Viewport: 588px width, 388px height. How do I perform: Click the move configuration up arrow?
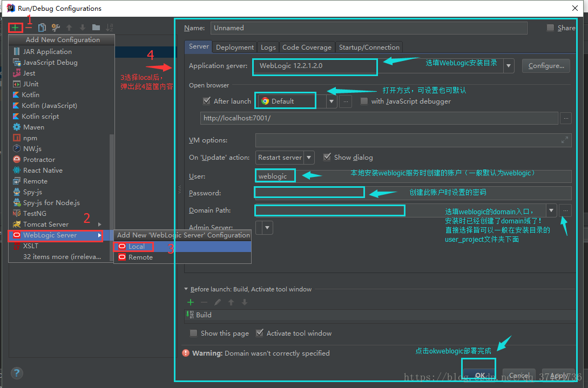pyautogui.click(x=69, y=28)
